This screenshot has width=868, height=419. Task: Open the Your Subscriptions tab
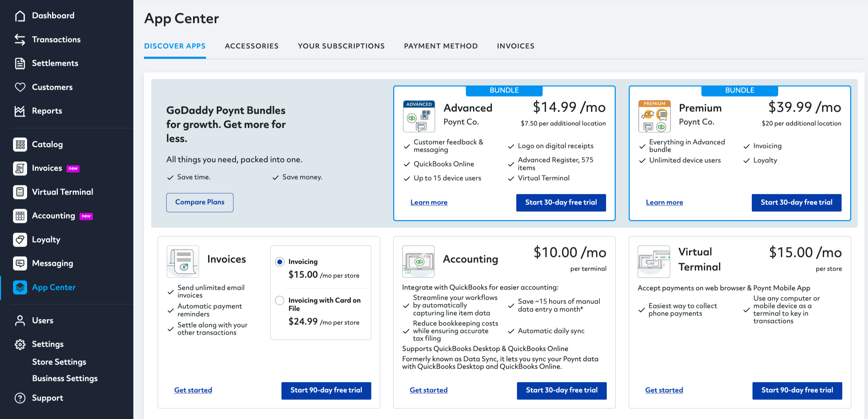(x=341, y=46)
